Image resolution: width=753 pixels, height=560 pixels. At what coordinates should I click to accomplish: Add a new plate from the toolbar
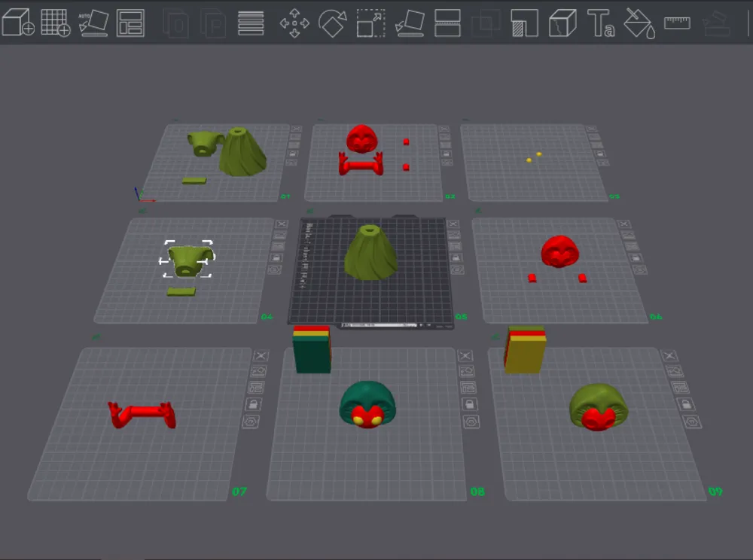point(55,23)
